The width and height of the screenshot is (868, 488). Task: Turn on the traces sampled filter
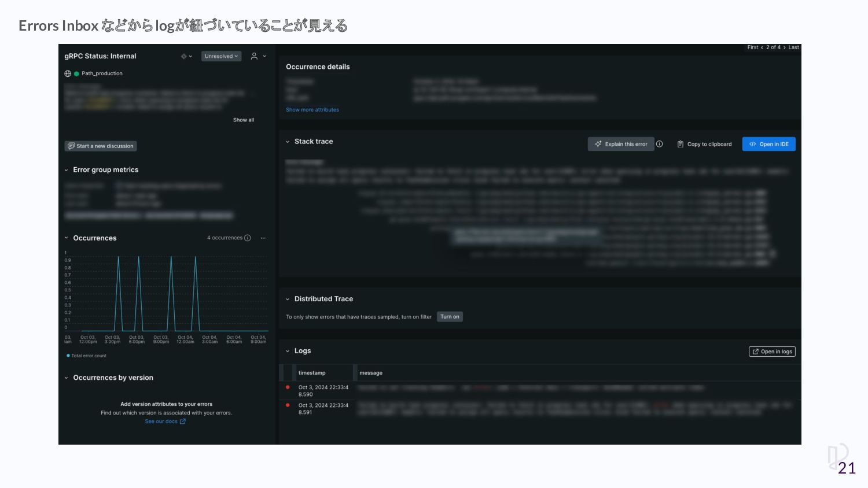tap(450, 317)
